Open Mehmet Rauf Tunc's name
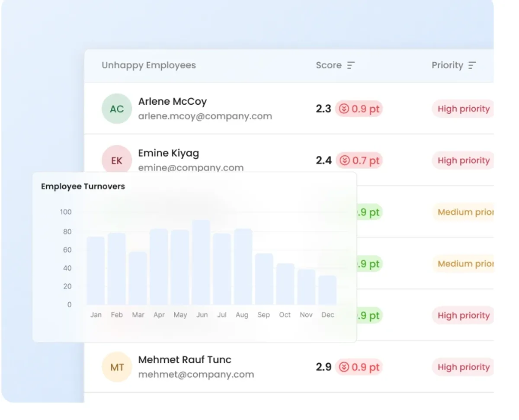 (185, 360)
